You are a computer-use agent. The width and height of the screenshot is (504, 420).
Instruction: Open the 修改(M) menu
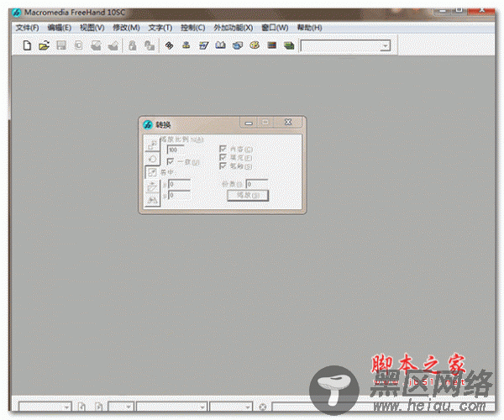click(x=126, y=28)
